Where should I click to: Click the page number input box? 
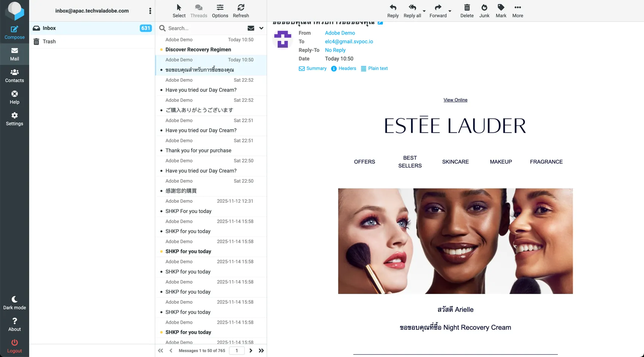tap(237, 350)
